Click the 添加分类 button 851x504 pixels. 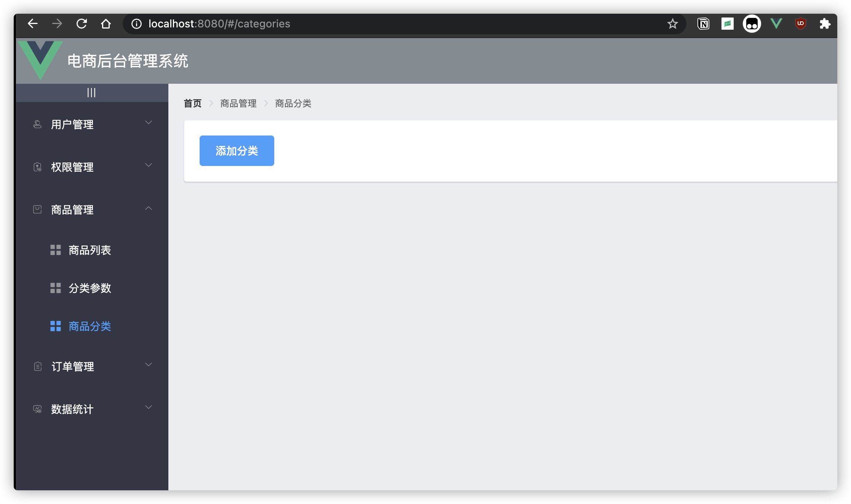pyautogui.click(x=237, y=151)
